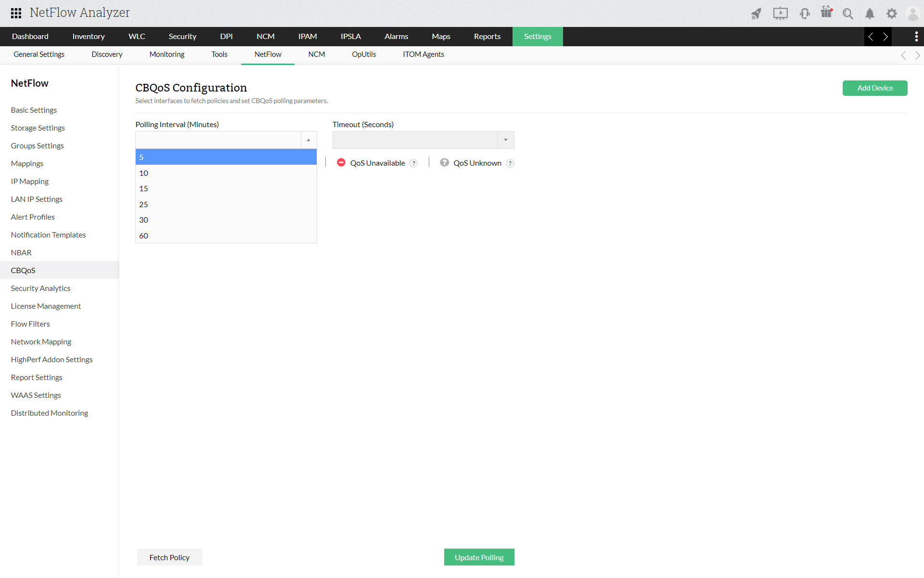Open the demo video presentation icon
924x578 pixels.
coord(781,13)
